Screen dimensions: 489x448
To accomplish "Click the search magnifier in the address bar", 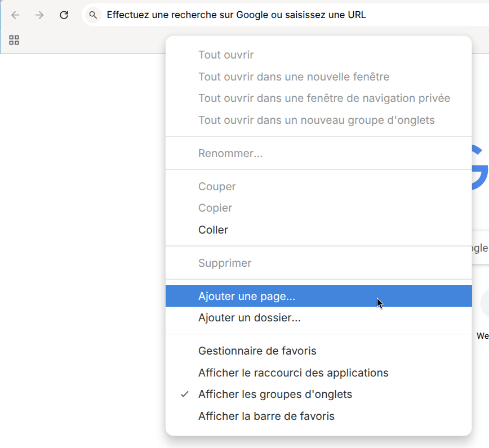I will pos(91,15).
